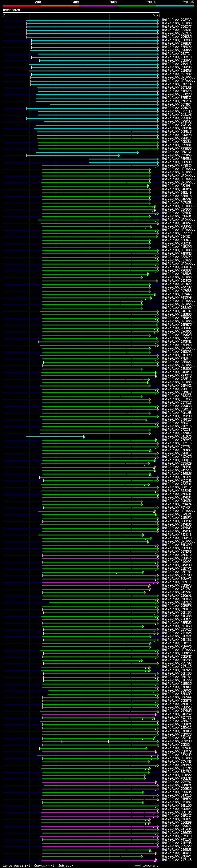Select hit label UniRef100_Q5D214
The width and height of the screenshot is (197, 868).
[177, 101]
